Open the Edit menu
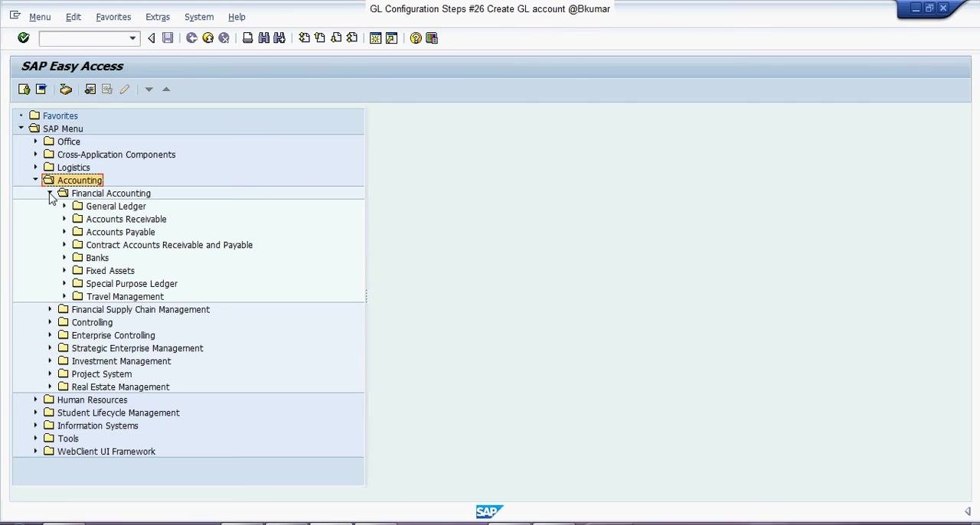The width and height of the screenshot is (980, 525). tap(73, 17)
